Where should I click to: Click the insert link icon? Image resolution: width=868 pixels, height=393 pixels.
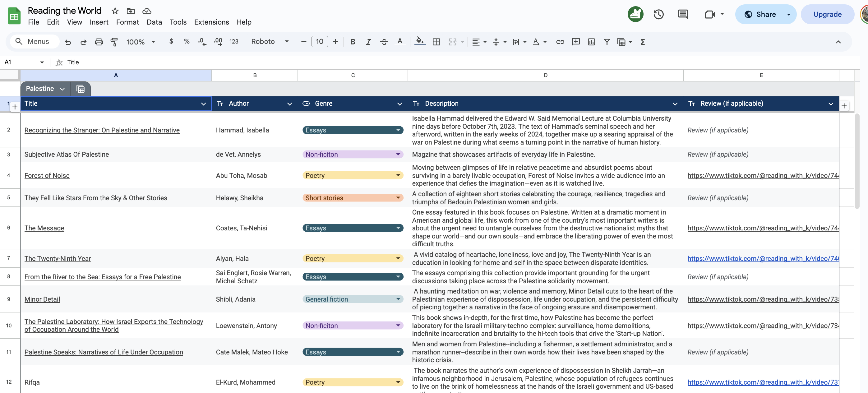click(x=560, y=42)
